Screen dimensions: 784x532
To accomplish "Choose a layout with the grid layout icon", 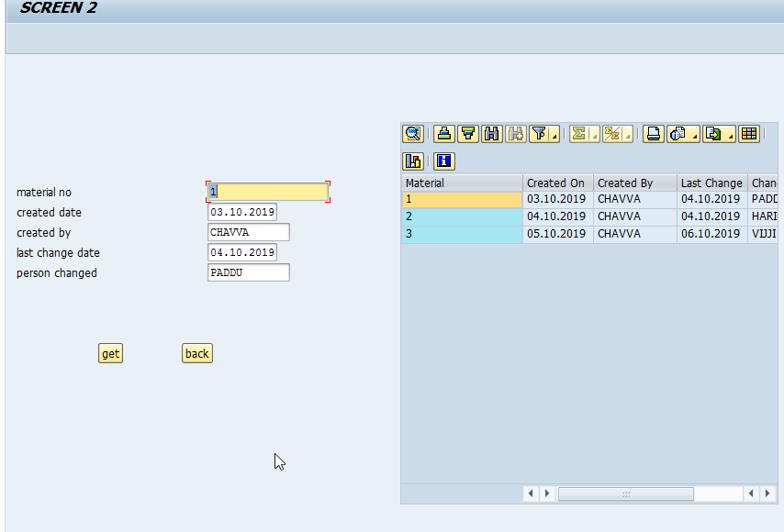I will [749, 133].
